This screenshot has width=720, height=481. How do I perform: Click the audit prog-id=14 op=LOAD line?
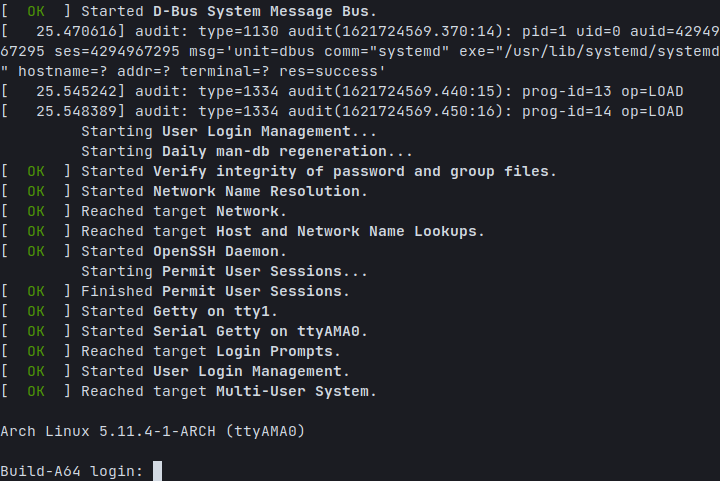(x=342, y=112)
